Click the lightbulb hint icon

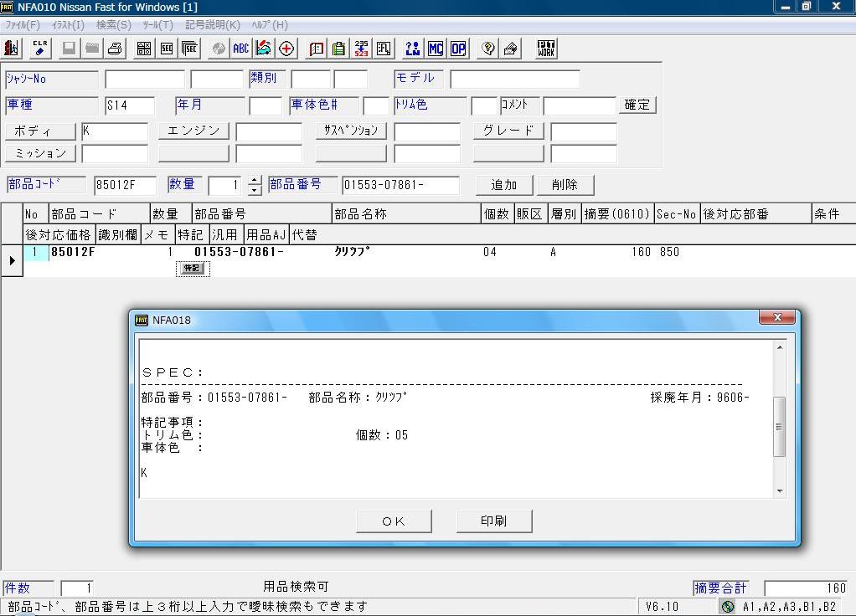487,49
